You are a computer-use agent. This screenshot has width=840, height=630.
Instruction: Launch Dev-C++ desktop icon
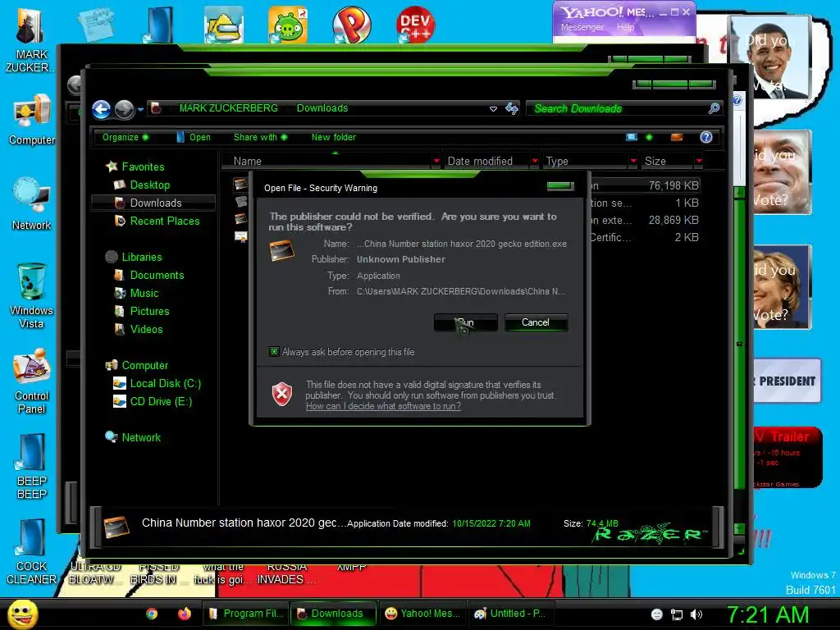[416, 25]
